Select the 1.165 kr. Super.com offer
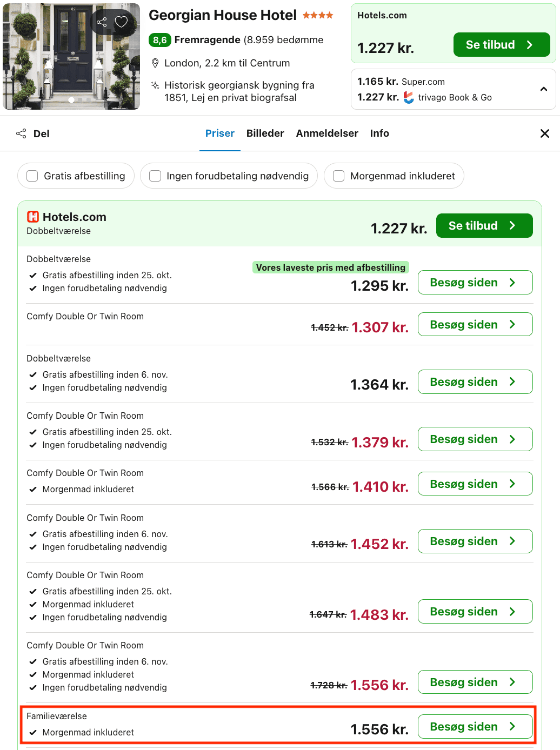 coord(401,82)
